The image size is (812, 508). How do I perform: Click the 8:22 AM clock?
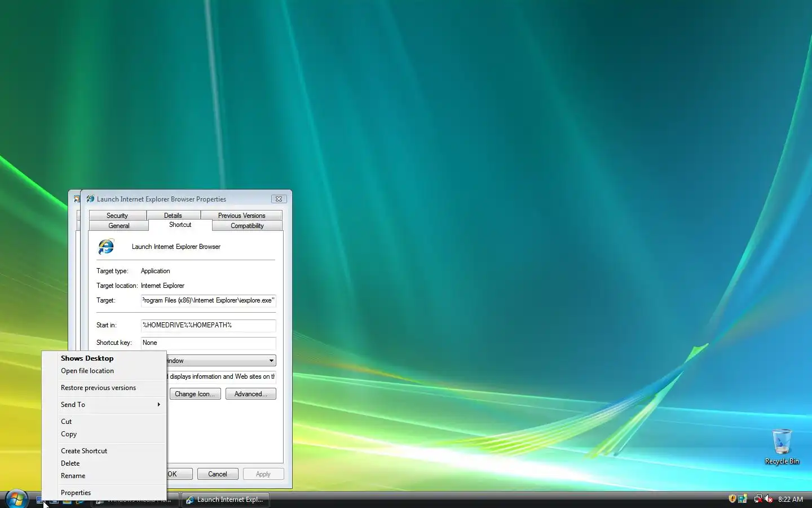[791, 500]
